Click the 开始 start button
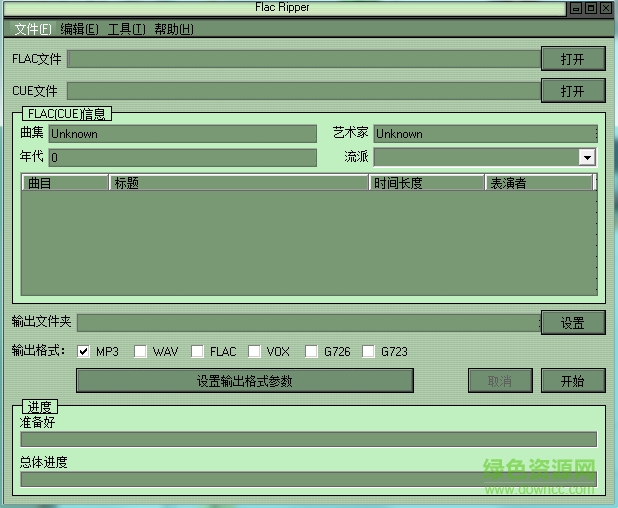The width and height of the screenshot is (618, 508). pos(573,381)
